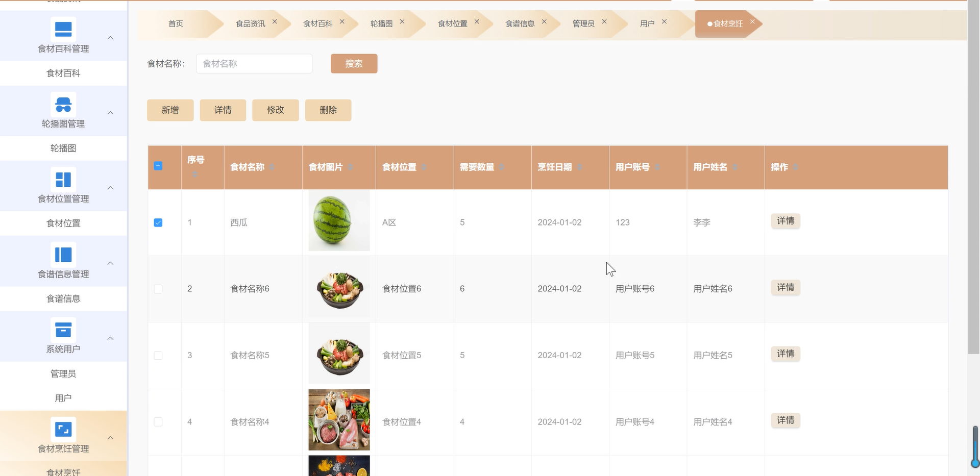Close the 轮播图 tab

(402, 21)
